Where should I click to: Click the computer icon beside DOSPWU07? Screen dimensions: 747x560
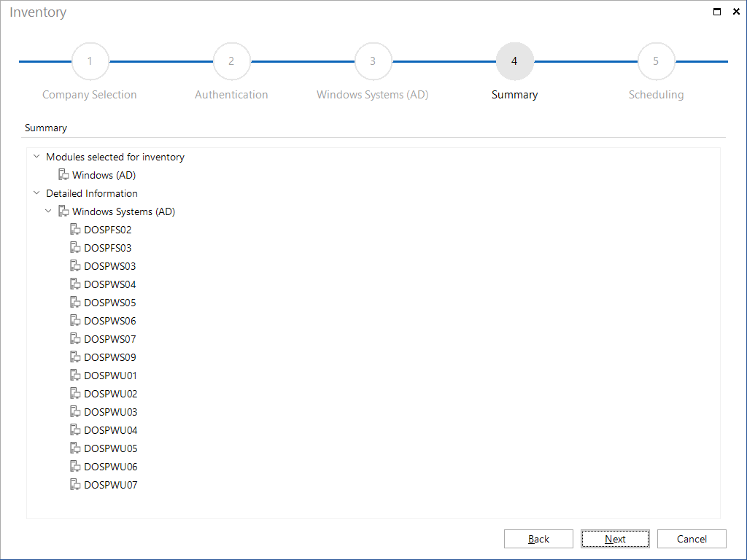(75, 484)
